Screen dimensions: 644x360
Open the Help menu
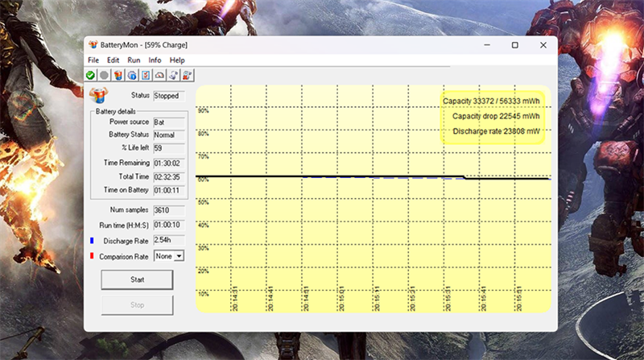tap(177, 60)
